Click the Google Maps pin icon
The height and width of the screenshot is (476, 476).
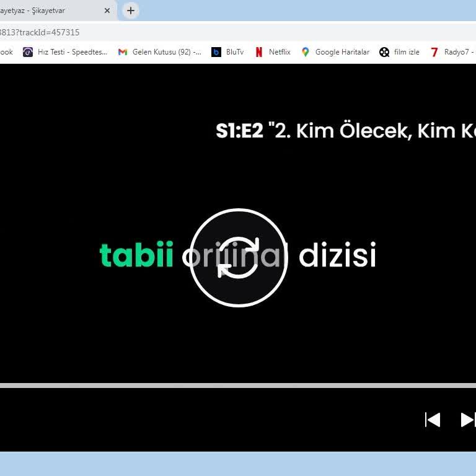pyautogui.click(x=306, y=52)
